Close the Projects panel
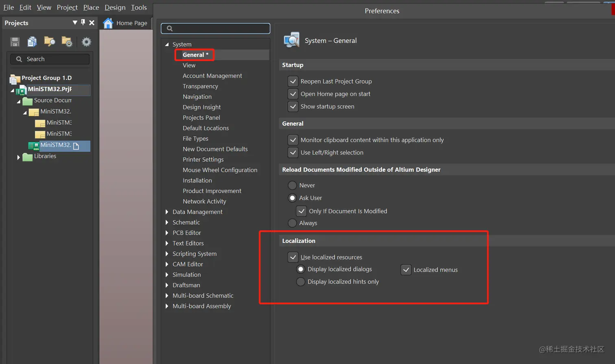This screenshot has width=615, height=364. 92,23
